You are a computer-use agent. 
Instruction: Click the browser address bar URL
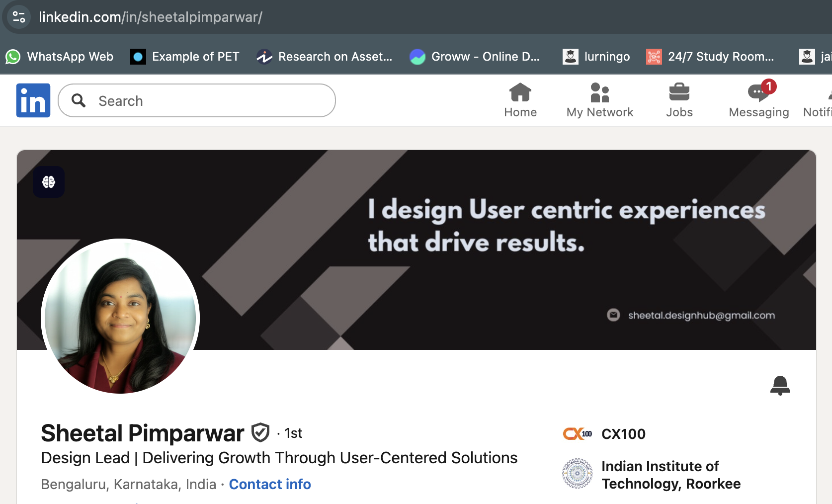(x=150, y=16)
